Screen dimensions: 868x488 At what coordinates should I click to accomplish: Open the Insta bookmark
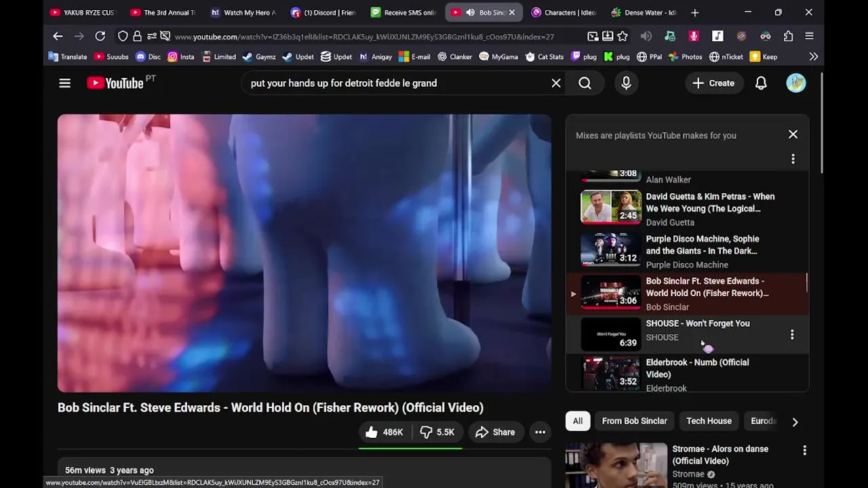180,57
